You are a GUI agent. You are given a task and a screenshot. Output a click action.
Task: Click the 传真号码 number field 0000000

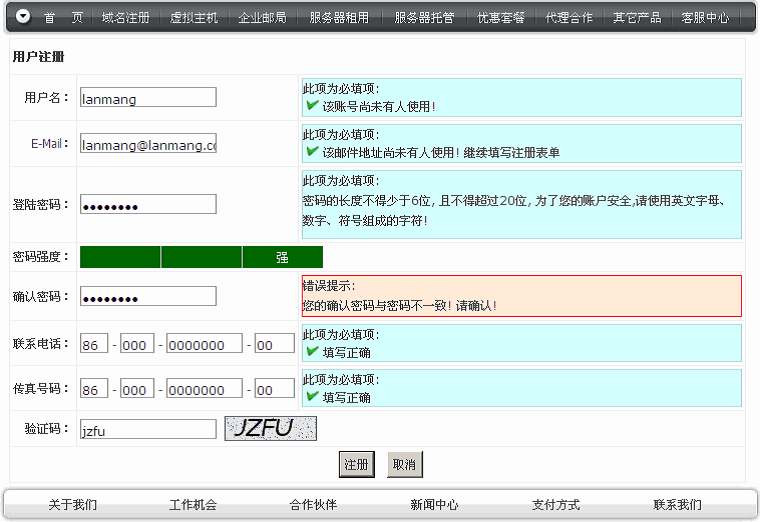(x=205, y=389)
